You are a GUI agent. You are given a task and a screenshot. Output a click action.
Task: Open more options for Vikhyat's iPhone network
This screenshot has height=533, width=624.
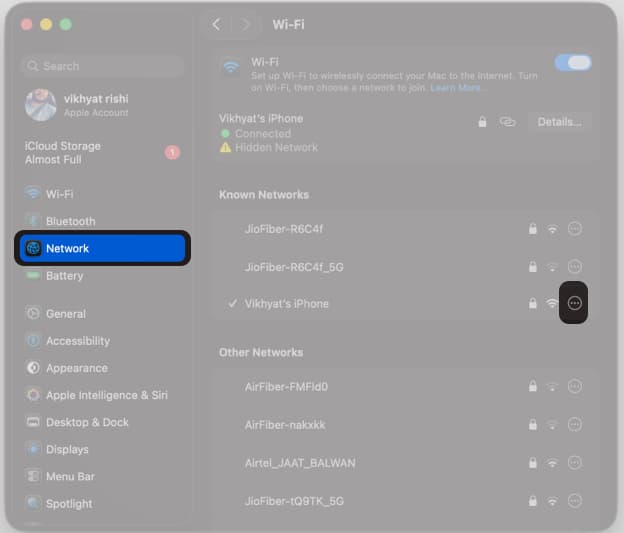coord(574,303)
